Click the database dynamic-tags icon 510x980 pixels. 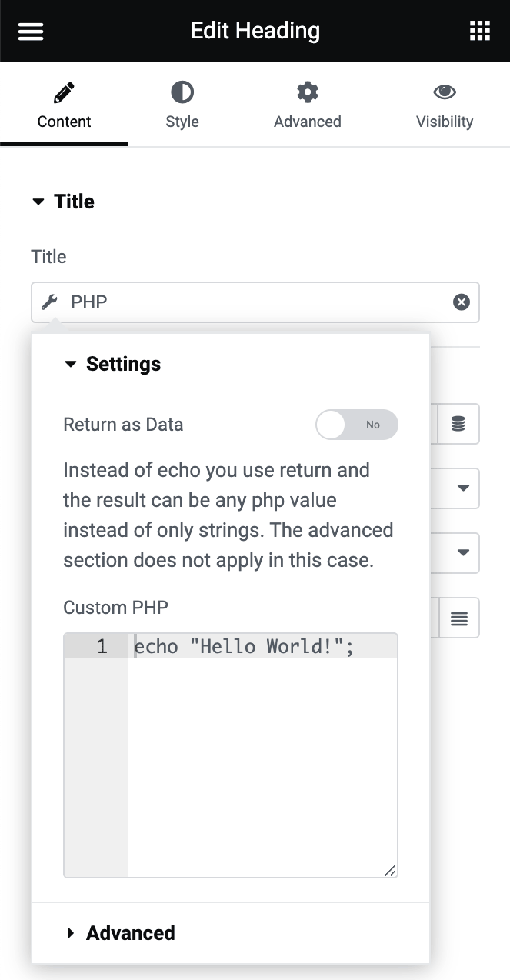click(x=458, y=424)
